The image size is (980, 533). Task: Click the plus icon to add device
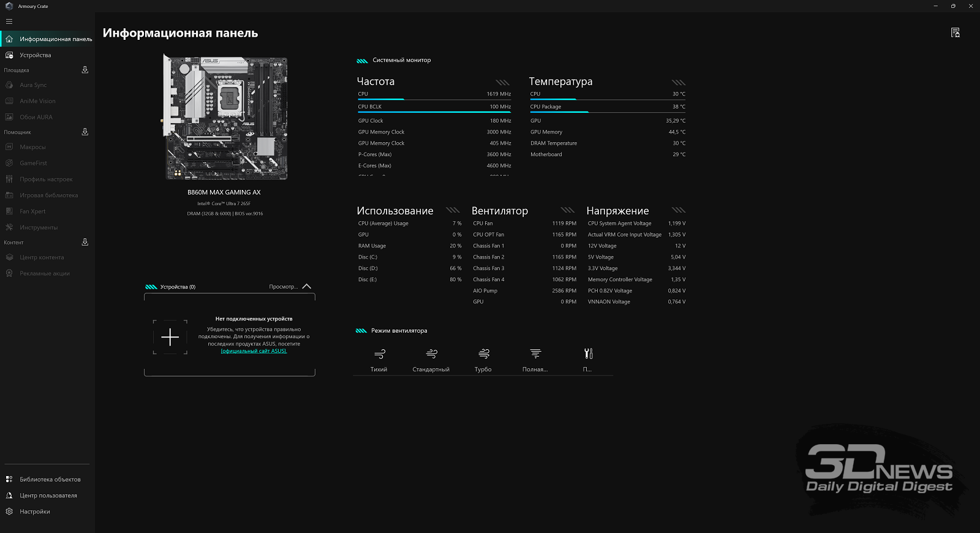pos(170,337)
